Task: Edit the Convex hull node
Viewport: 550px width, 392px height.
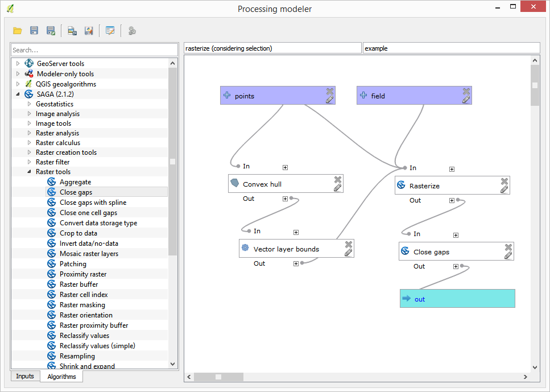Action: point(337,188)
